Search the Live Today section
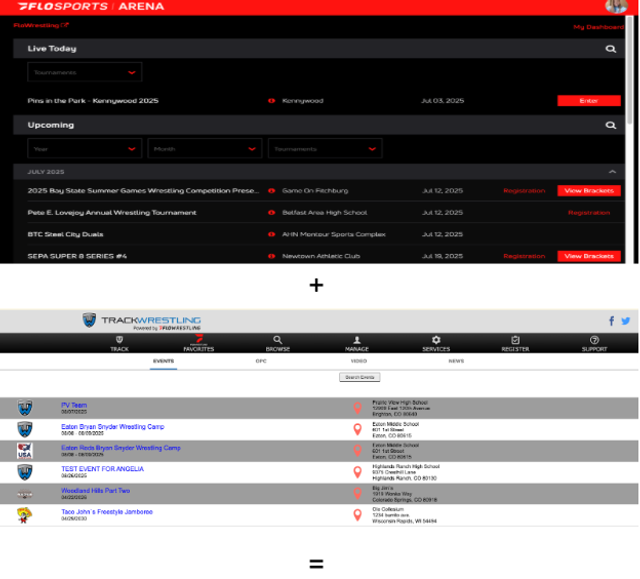640x579 pixels. [x=611, y=49]
